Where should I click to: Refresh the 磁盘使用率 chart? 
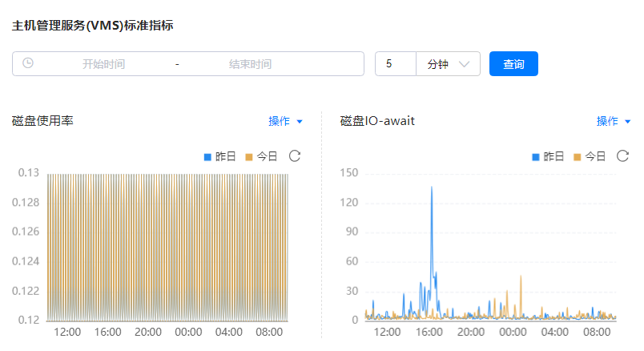pos(295,156)
